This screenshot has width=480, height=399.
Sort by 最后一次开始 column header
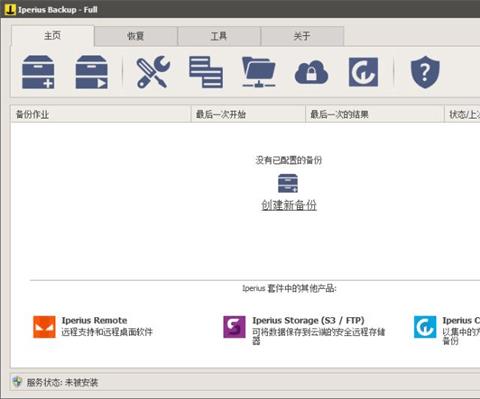pos(248,114)
